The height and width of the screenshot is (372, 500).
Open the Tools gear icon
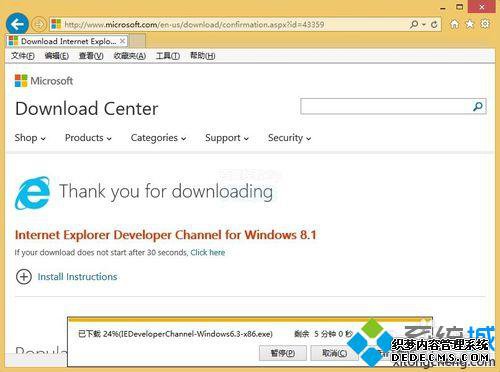click(485, 24)
